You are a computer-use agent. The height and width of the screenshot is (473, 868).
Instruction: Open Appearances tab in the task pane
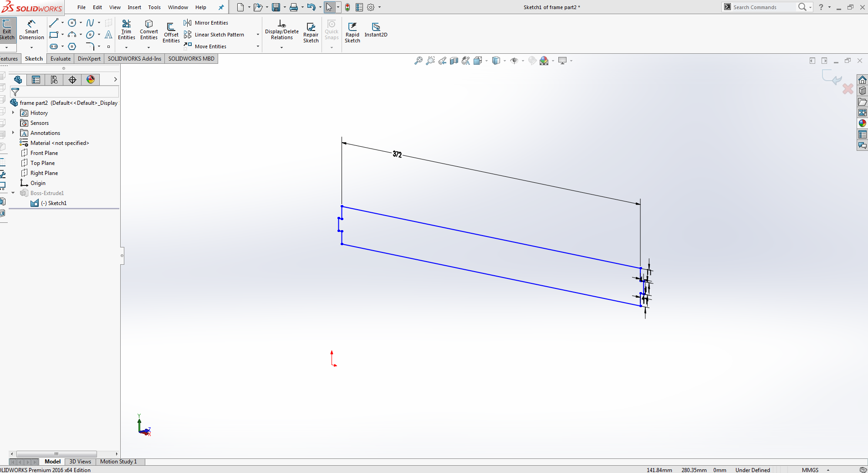pyautogui.click(x=862, y=123)
